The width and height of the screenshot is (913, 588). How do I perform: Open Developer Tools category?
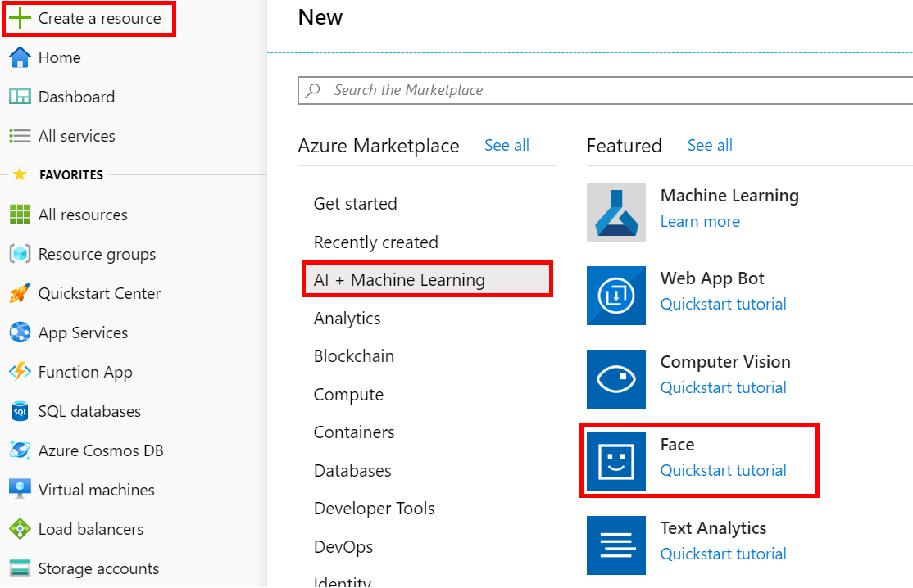tap(374, 509)
